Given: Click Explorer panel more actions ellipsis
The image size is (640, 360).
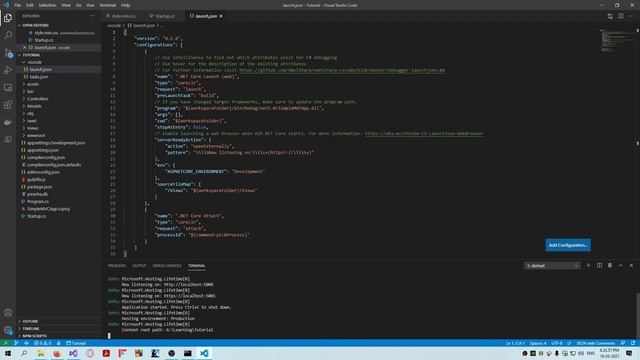Looking at the screenshot, I should tap(93, 16).
